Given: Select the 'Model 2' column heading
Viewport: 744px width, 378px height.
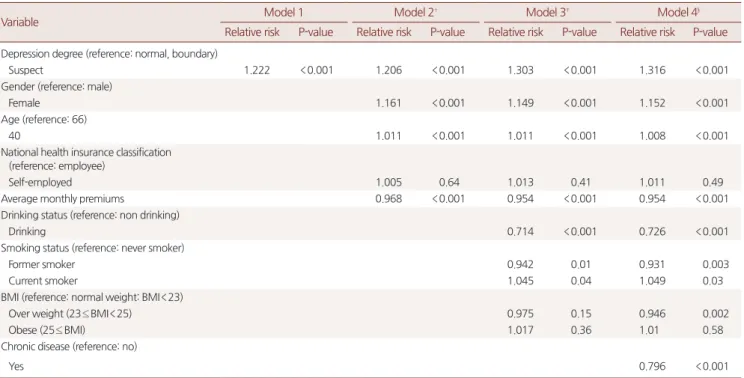Looking at the screenshot, I should [415, 12].
